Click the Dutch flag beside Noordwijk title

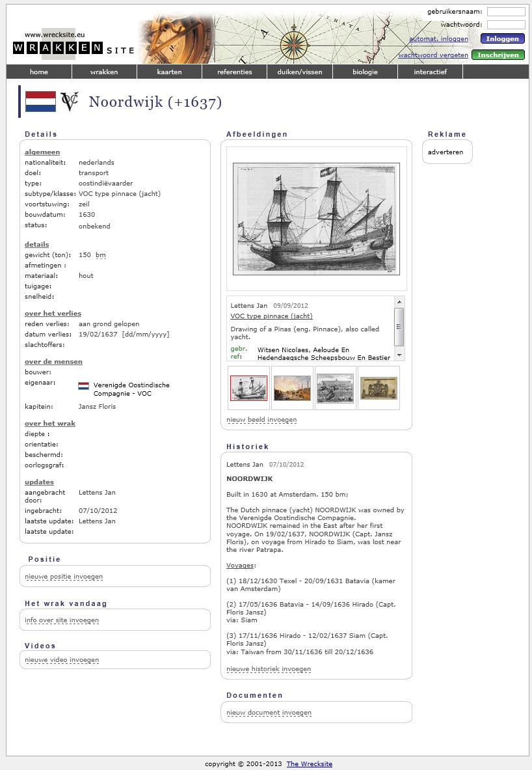(40, 102)
